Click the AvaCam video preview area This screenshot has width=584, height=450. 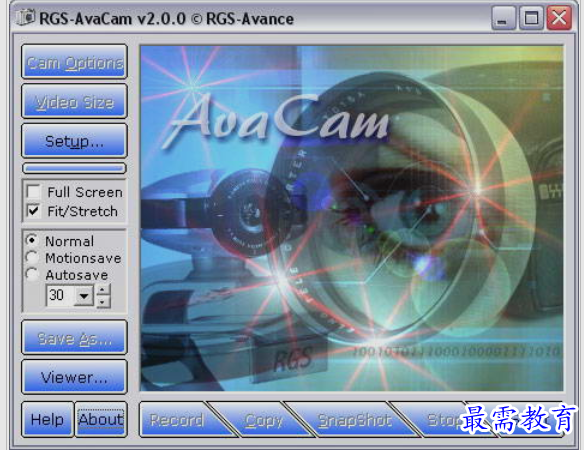pyautogui.click(x=352, y=218)
